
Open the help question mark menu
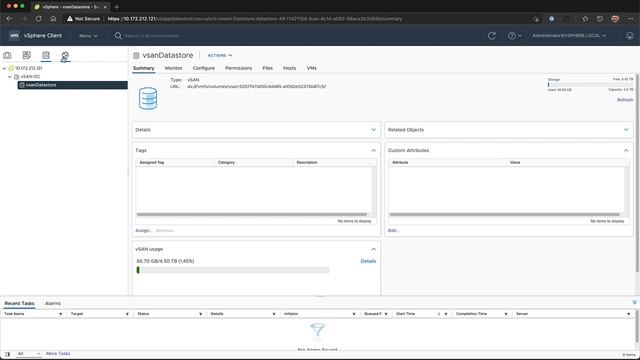[514, 36]
